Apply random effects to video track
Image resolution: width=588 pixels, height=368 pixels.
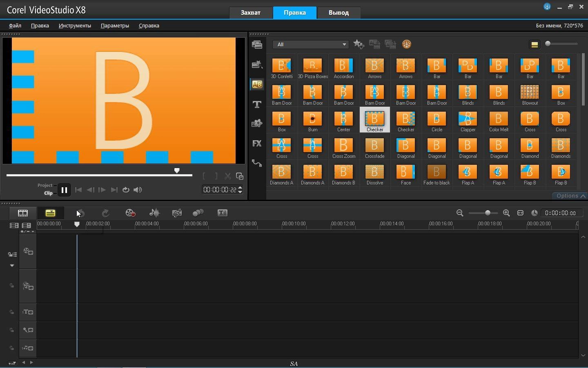click(390, 44)
